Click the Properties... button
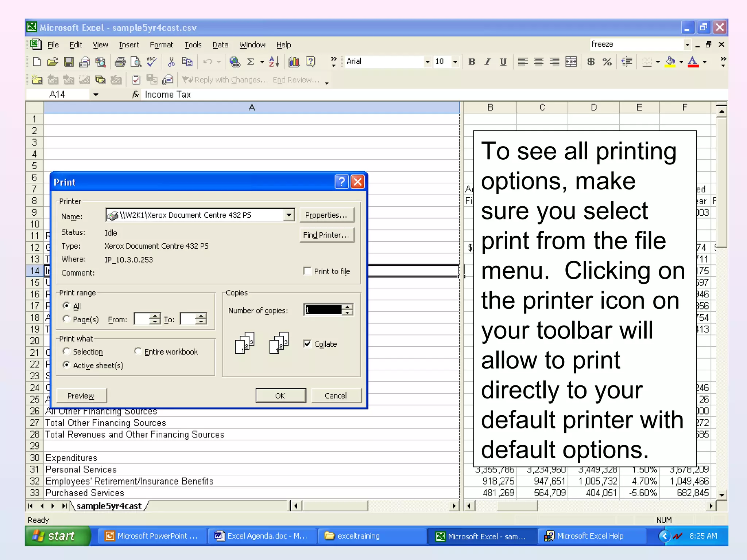The height and width of the screenshot is (560, 747). [x=326, y=215]
